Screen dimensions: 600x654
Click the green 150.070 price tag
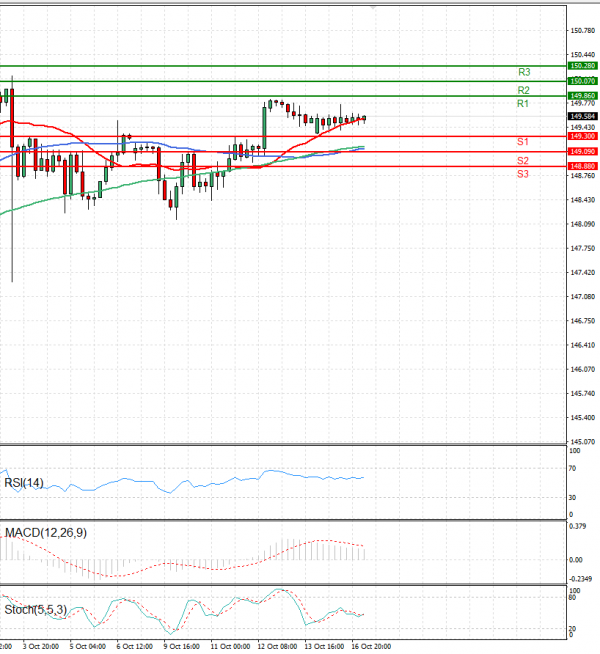(x=583, y=81)
